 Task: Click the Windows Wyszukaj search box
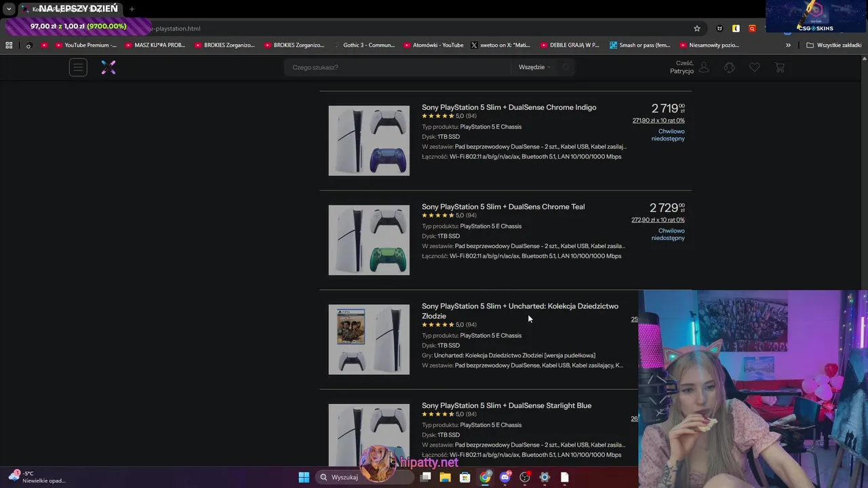(x=365, y=477)
